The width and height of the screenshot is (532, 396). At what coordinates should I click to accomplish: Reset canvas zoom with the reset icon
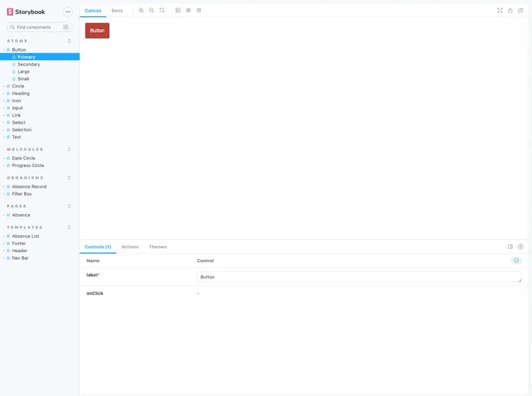click(162, 10)
